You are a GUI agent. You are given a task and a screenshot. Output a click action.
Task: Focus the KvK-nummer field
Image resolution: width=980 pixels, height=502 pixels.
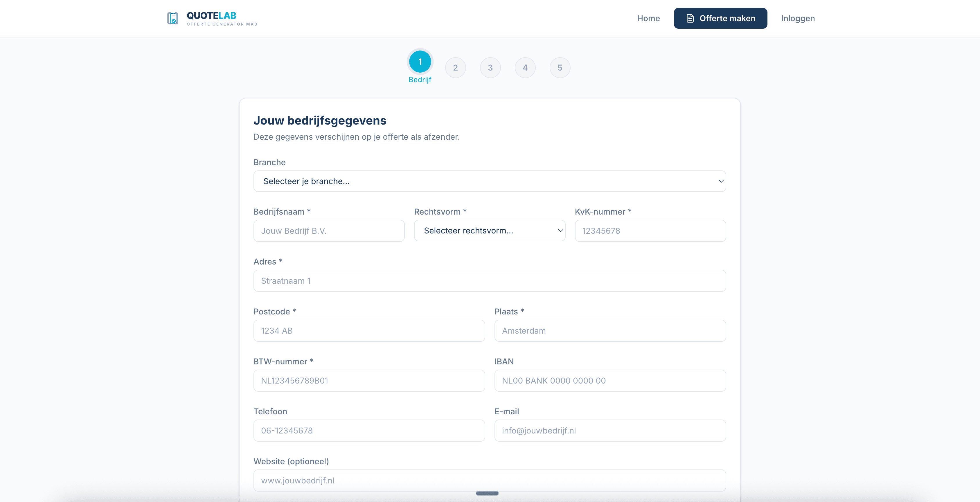point(650,231)
